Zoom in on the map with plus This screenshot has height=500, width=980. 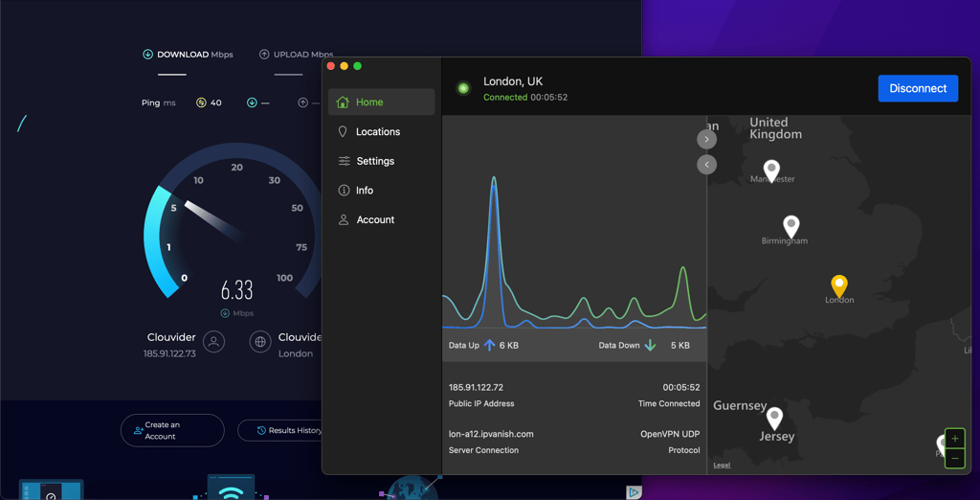954,439
